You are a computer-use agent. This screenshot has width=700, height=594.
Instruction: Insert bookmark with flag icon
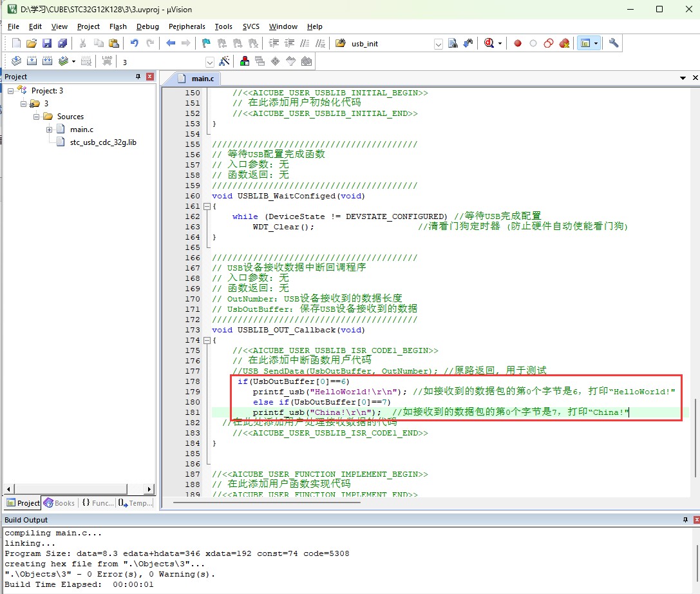coord(206,43)
